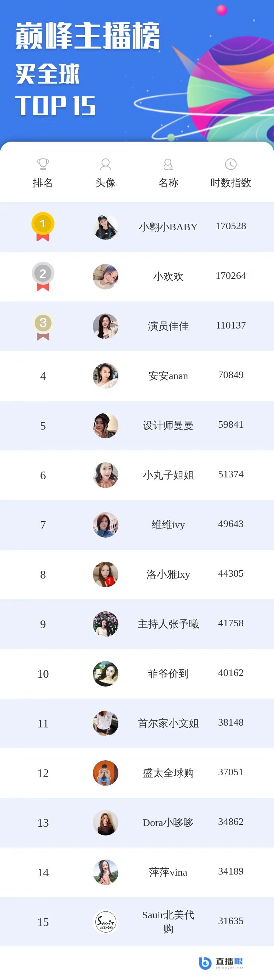
Task: Select the streamer name 安安anan
Action: coord(168,376)
